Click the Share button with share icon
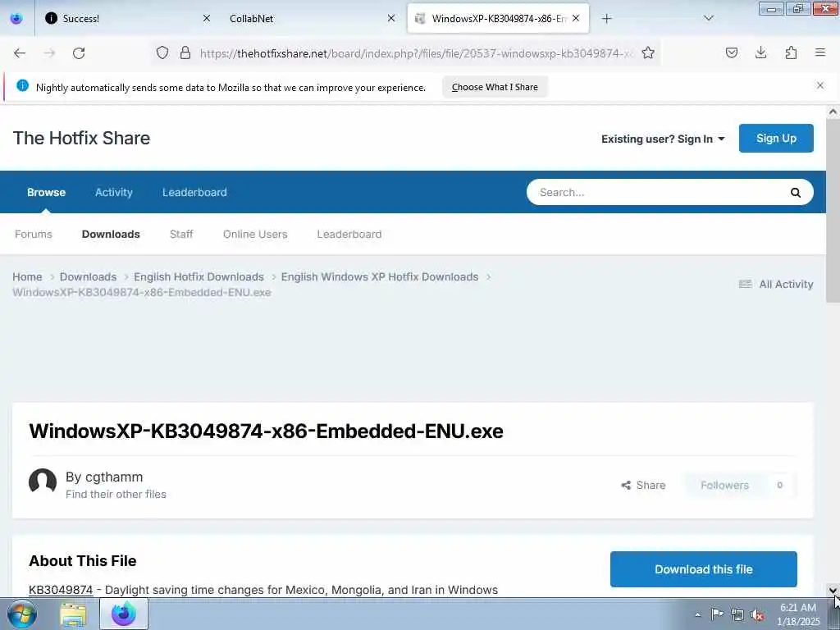840x630 pixels. click(x=643, y=485)
